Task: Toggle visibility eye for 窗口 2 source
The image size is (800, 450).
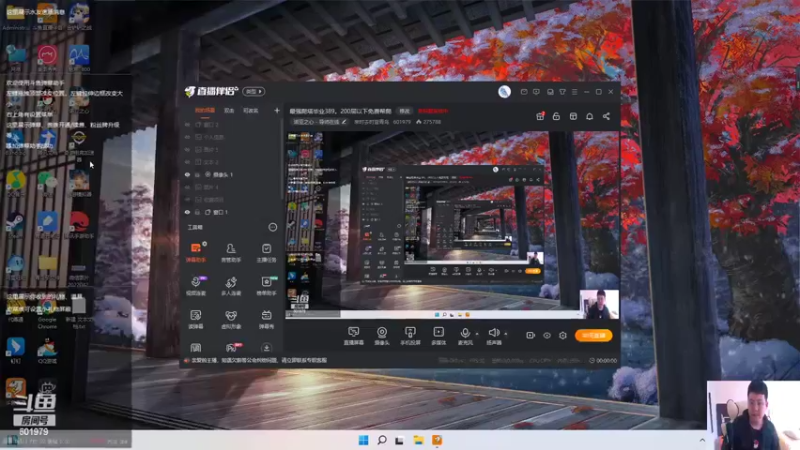Action: (x=187, y=124)
